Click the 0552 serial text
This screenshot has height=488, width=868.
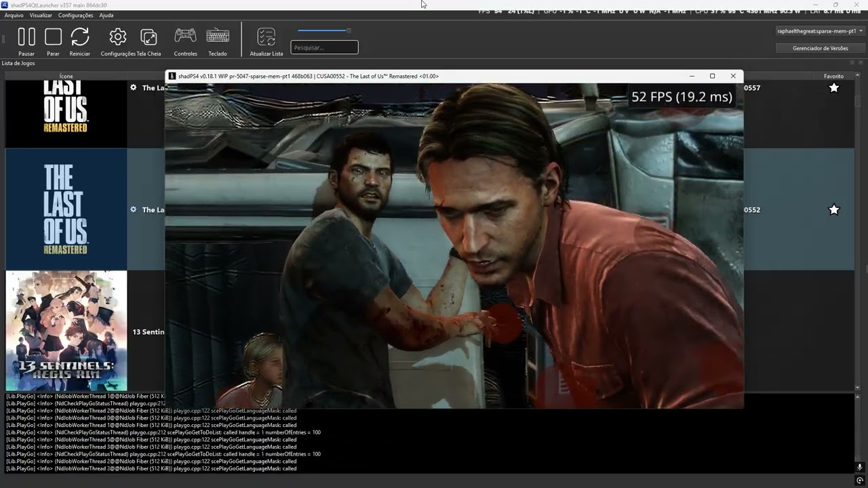tap(752, 209)
